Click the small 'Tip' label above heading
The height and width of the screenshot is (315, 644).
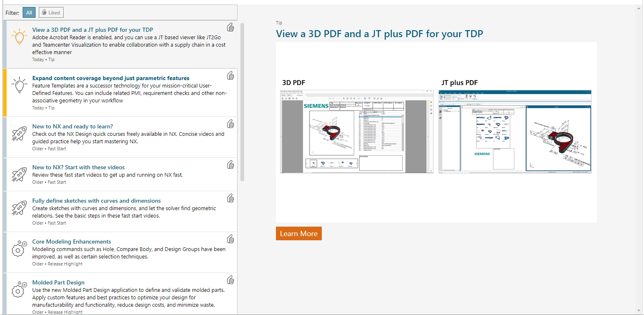pos(279,23)
